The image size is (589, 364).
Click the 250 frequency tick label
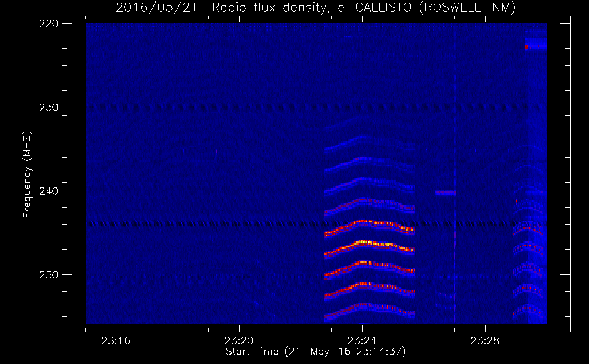pyautogui.click(x=49, y=275)
